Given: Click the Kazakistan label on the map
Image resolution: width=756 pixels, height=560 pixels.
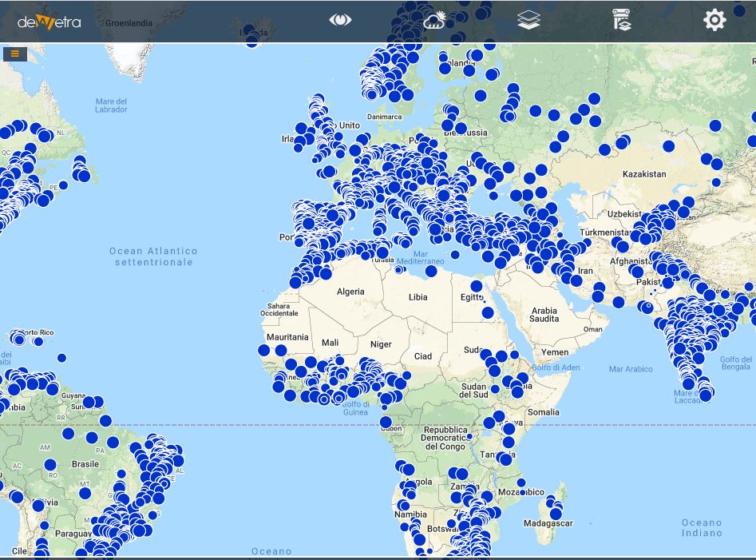Looking at the screenshot, I should [643, 174].
